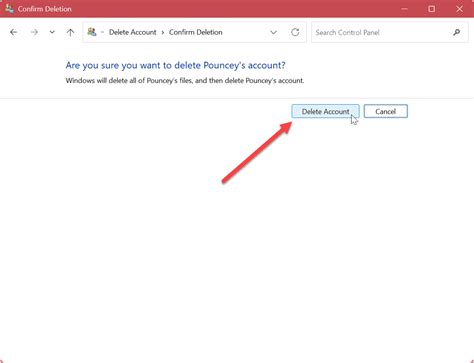Click the search magnifier icon

coord(457,32)
